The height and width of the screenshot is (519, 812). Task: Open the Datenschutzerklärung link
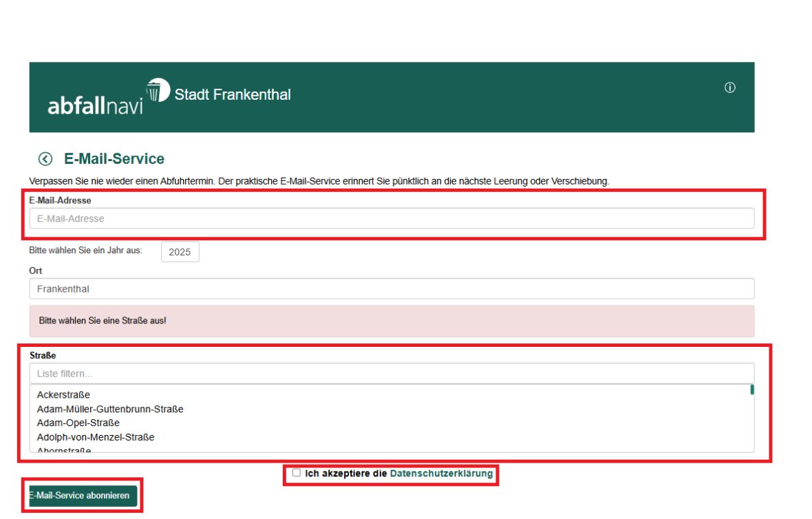click(441, 474)
